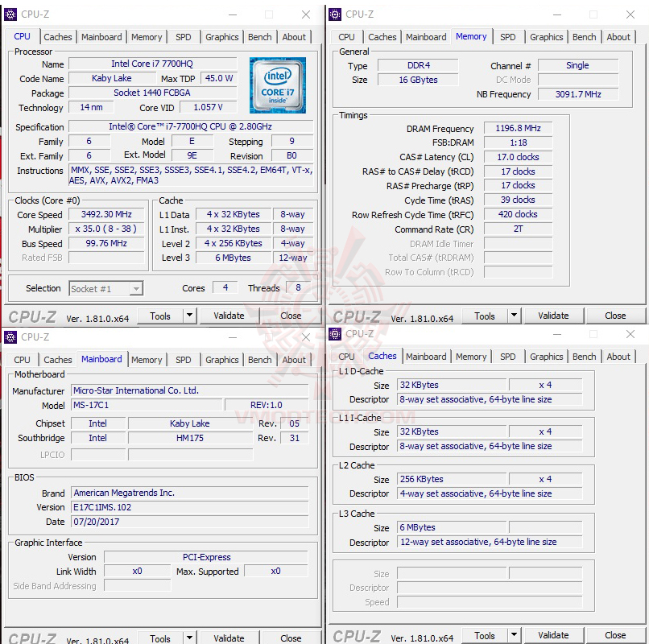
Task: Click the CPU-Z logo in Caches window status bar
Action: point(357,636)
